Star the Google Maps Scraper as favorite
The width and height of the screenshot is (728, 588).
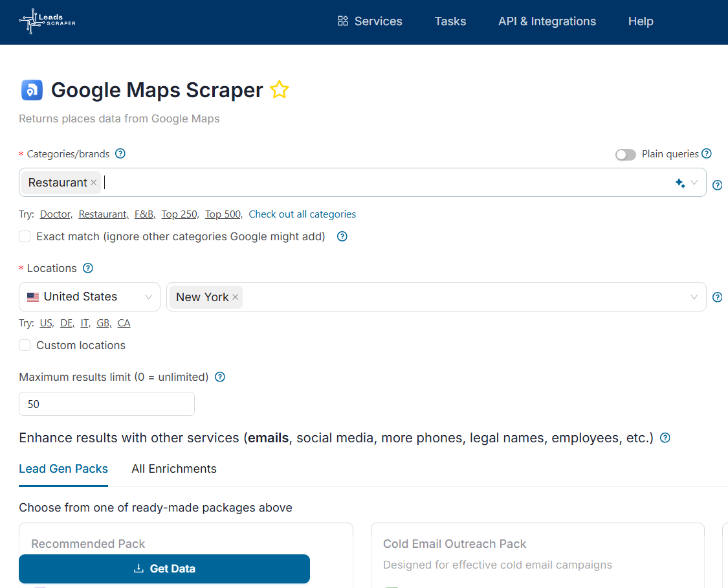279,89
